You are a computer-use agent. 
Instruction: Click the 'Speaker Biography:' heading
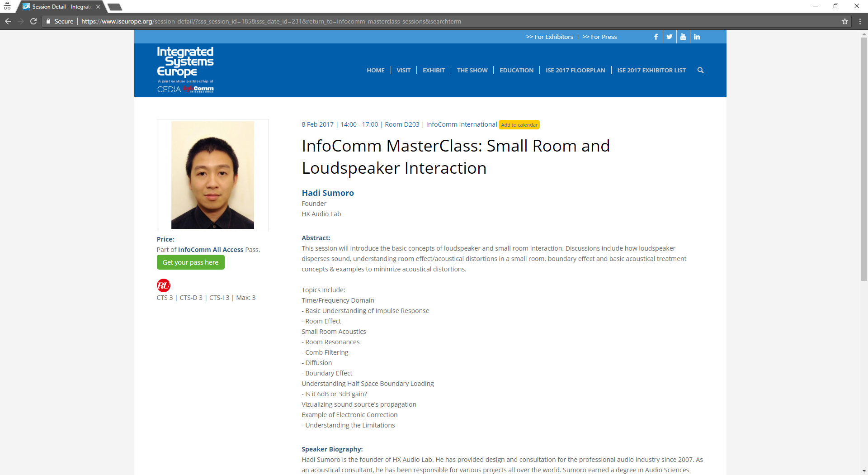(332, 449)
